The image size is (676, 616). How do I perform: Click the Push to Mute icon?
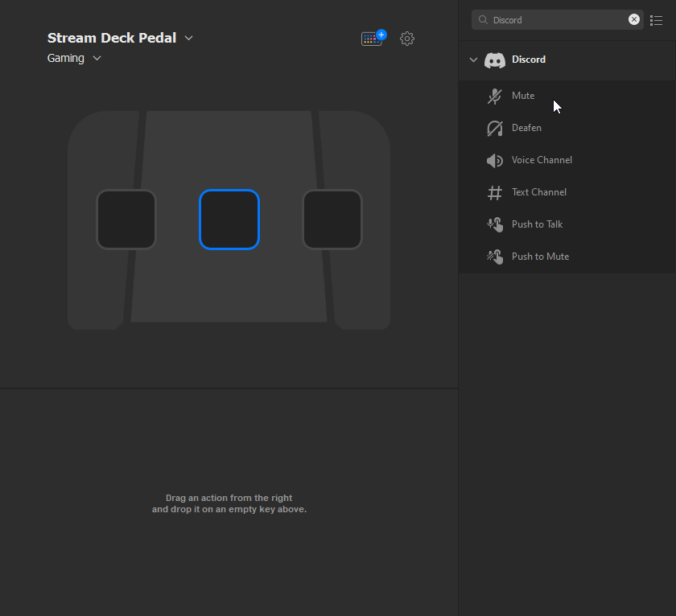(494, 257)
